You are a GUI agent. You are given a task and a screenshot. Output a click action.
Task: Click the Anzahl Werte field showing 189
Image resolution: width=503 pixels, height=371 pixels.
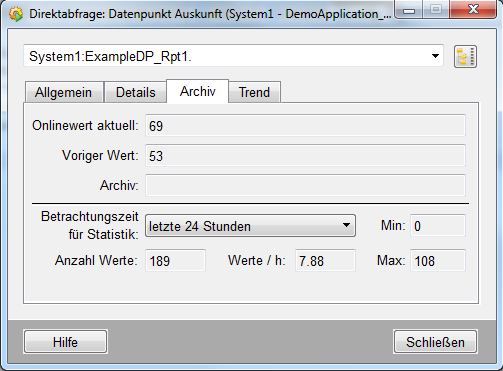[x=175, y=260]
